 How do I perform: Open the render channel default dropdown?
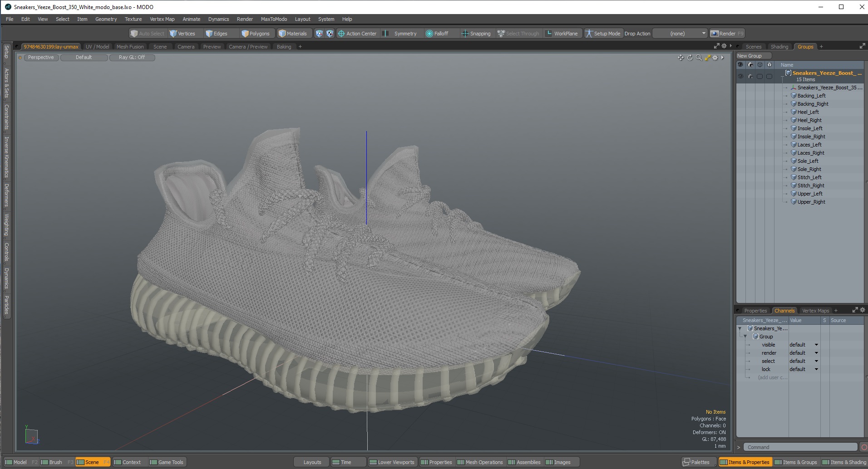pyautogui.click(x=804, y=353)
